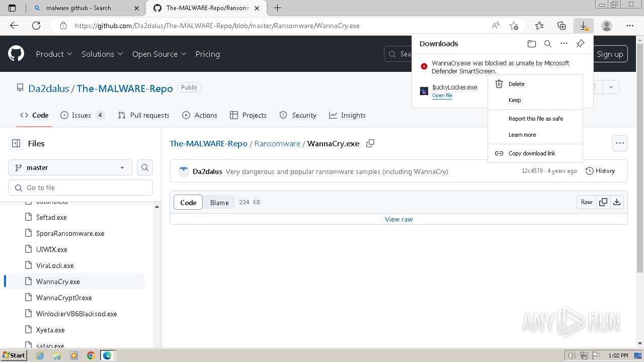Select WannaCrypt0r.exe in the file tree

pyautogui.click(x=64, y=298)
